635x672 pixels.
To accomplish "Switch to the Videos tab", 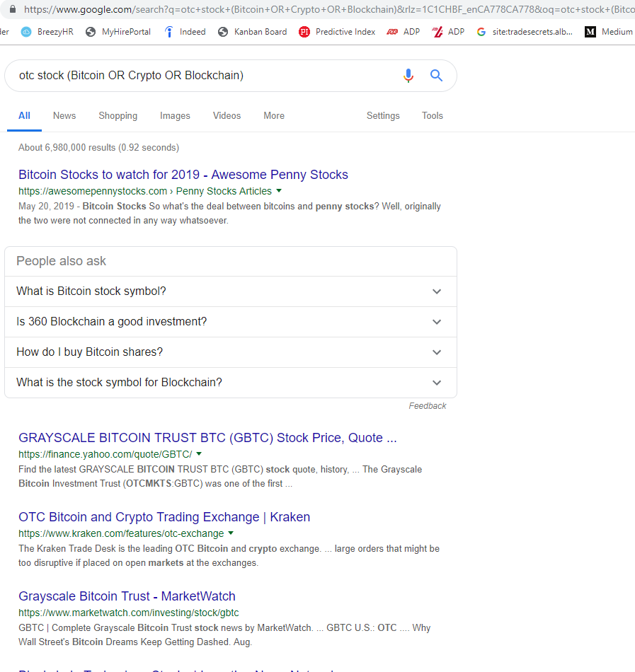I will (x=227, y=116).
